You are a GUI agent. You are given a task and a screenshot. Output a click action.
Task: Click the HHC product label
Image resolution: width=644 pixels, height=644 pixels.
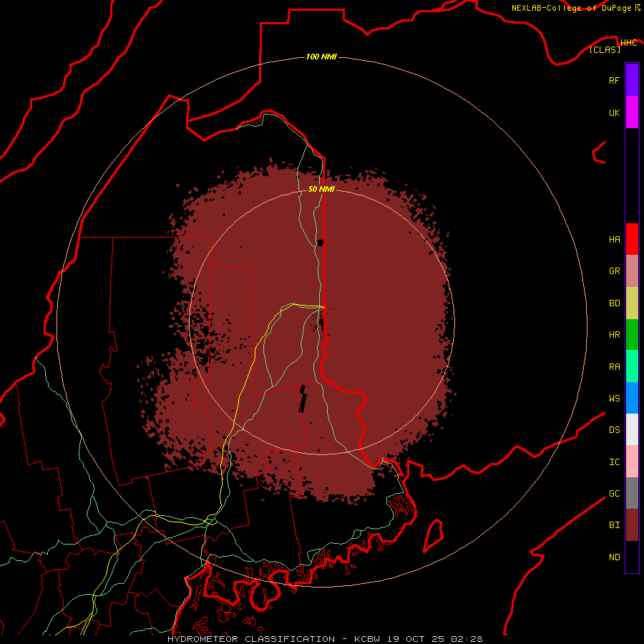click(x=628, y=43)
